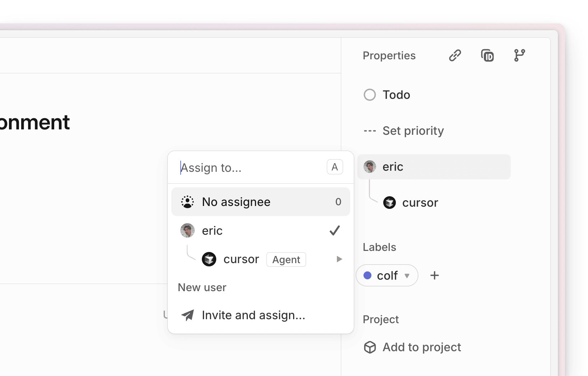
Task: Click Set priority in Properties
Action: [x=413, y=130]
